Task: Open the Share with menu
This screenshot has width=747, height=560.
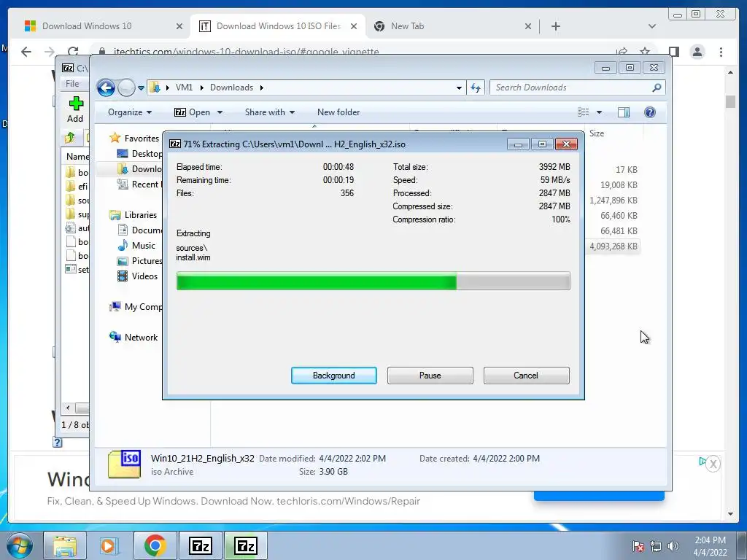Action: click(x=270, y=112)
